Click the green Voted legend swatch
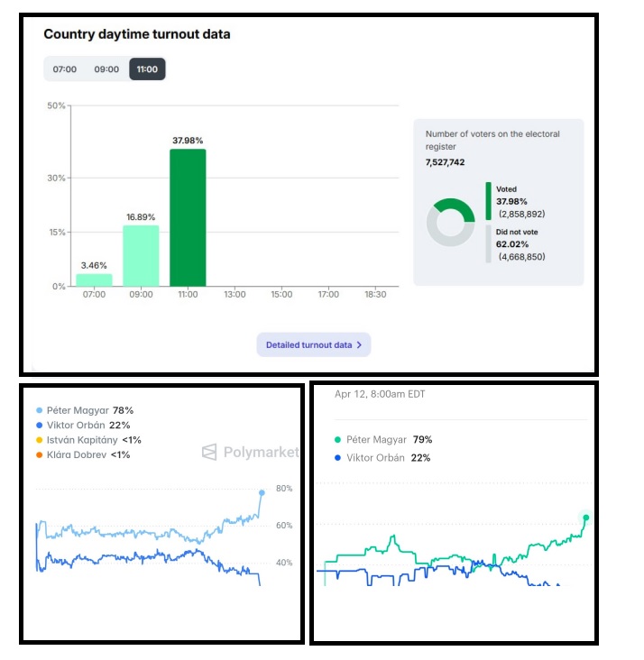Image resolution: width=644 pixels, height=660 pixels. (489, 201)
